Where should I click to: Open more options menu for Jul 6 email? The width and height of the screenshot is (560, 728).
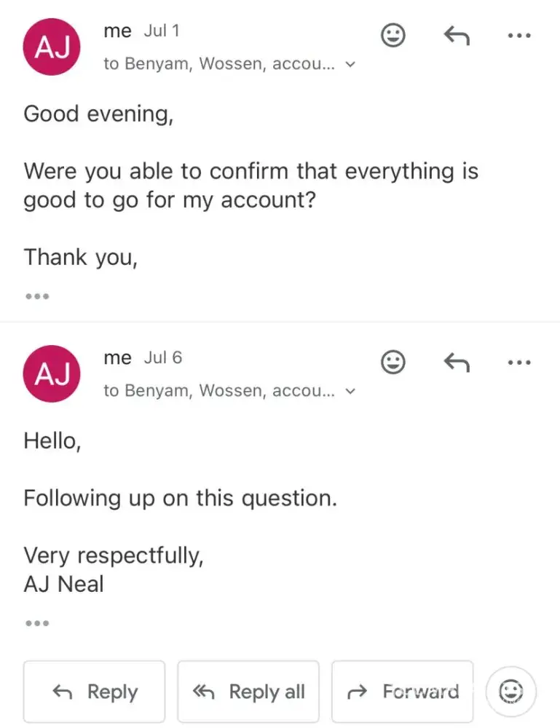[x=520, y=362]
